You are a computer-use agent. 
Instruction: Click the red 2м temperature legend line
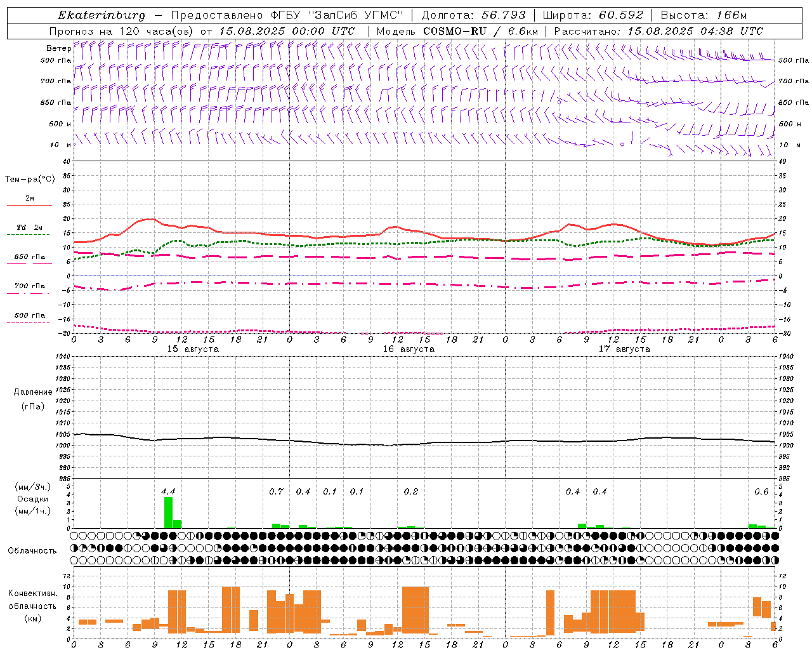tap(29, 204)
